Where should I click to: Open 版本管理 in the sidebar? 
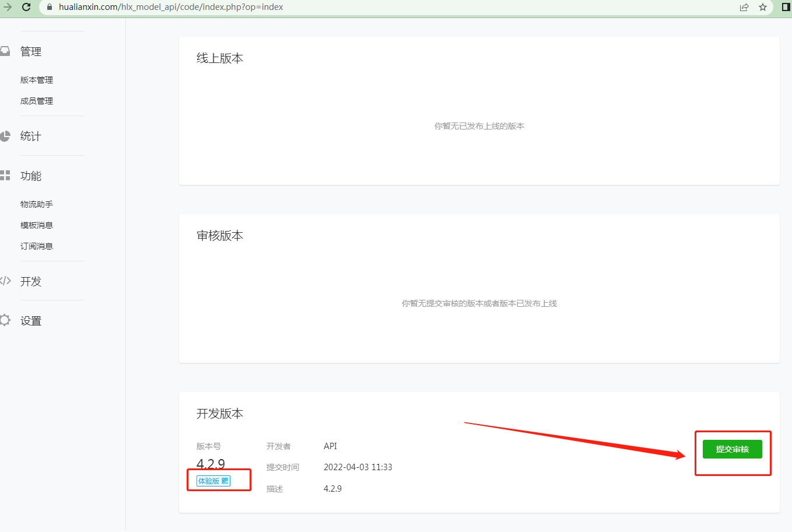coord(37,80)
